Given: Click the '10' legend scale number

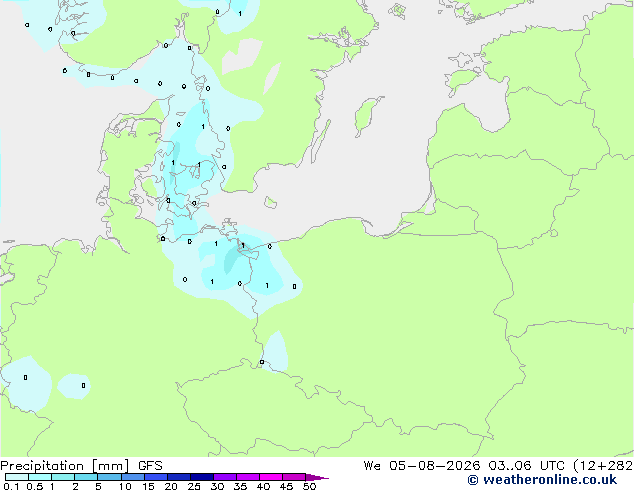Looking at the screenshot, I should pos(125,486).
